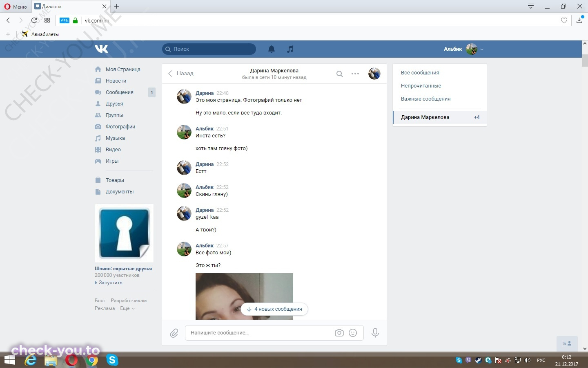Click the Opera back arrow

(8, 20)
